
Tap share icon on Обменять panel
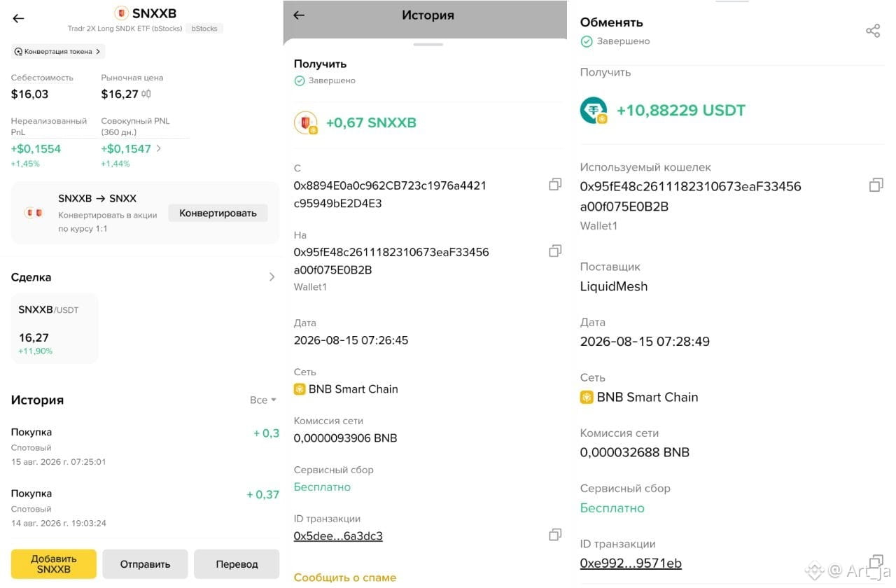point(873,31)
